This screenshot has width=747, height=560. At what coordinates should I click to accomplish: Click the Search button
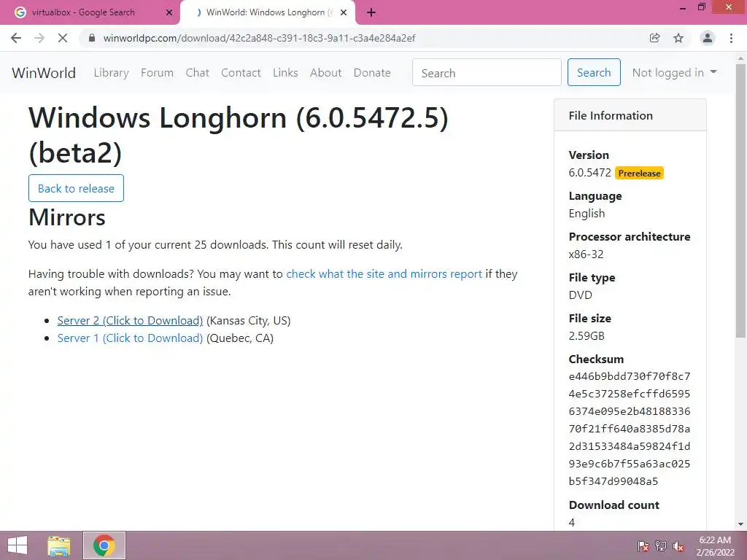tap(594, 72)
